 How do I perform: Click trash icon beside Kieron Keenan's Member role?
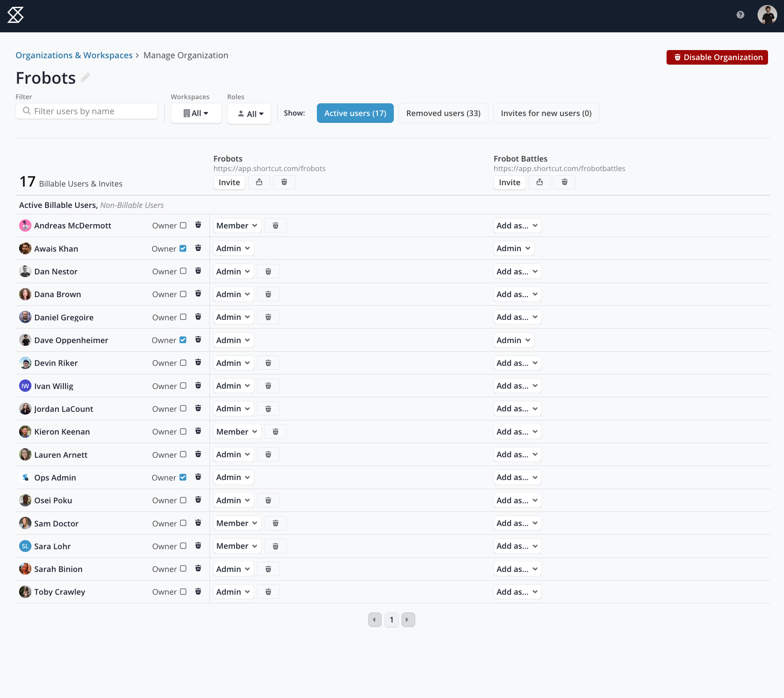click(x=275, y=432)
